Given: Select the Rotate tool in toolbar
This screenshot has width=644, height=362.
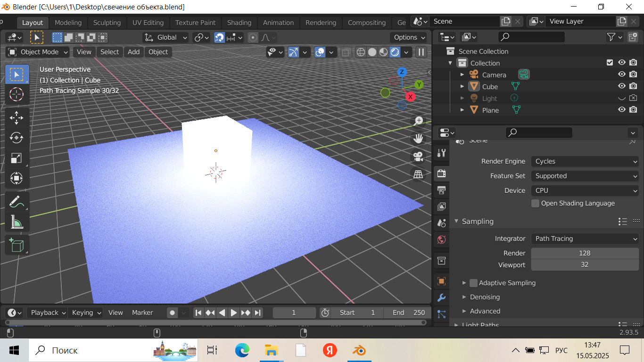Looking at the screenshot, I should pyautogui.click(x=17, y=138).
